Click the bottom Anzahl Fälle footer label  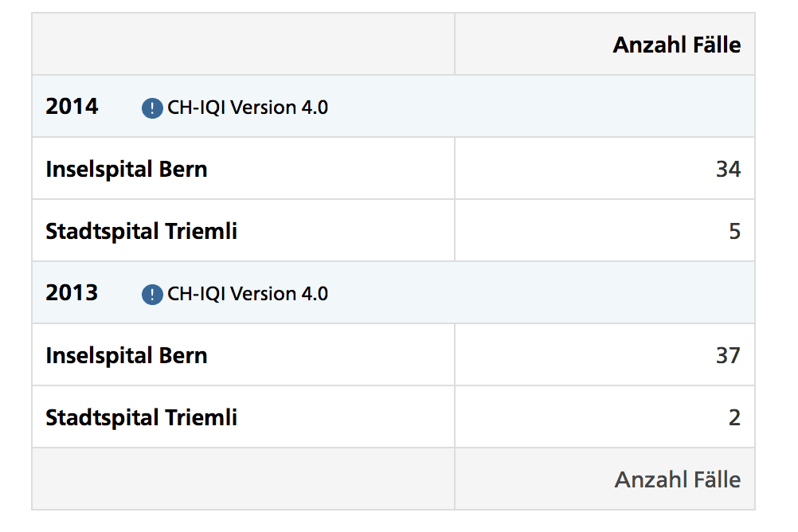(677, 480)
